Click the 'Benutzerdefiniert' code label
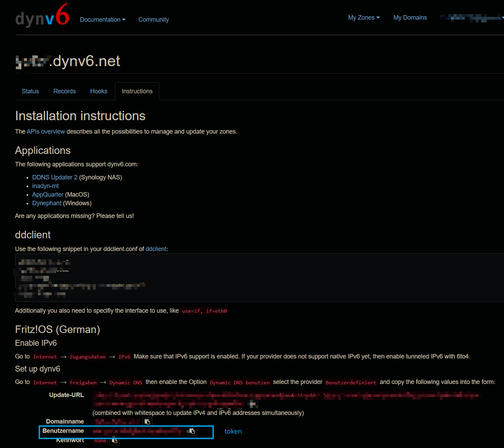Screen dimensions: 504x448 coord(351,383)
